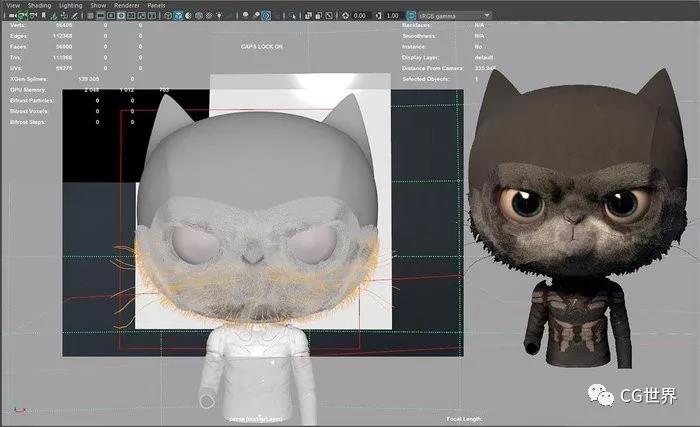
Task: Enable the Textured display checkered icon
Action: point(209,16)
